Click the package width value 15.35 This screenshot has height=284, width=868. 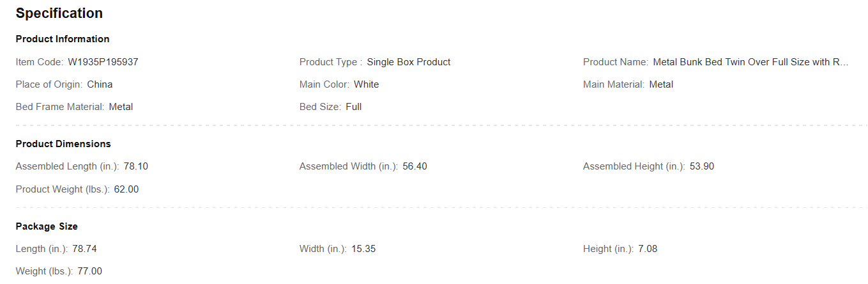pyautogui.click(x=363, y=249)
